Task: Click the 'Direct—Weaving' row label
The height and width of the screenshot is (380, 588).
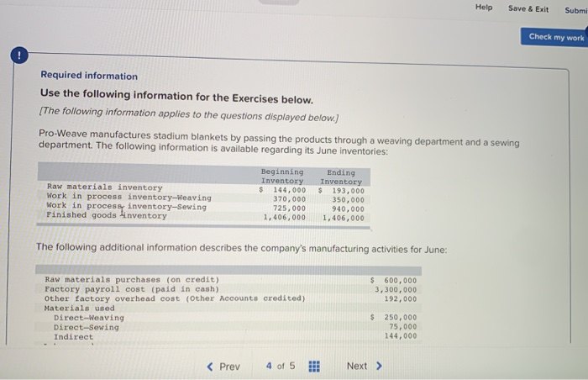Action: tap(88, 318)
